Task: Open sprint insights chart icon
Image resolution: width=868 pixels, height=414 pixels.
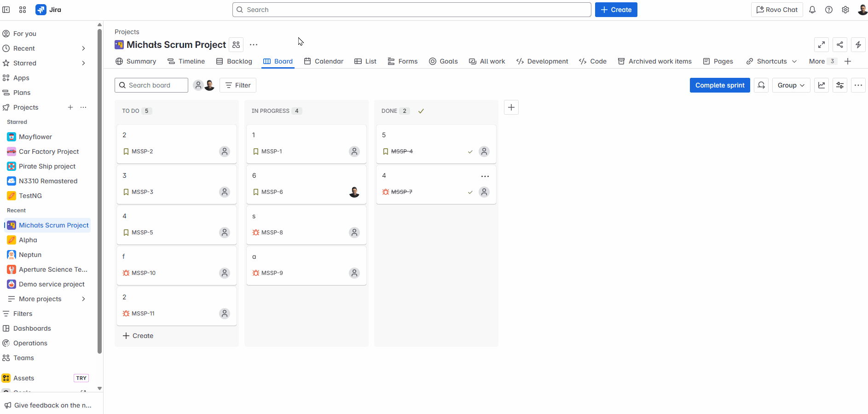Action: point(822,85)
